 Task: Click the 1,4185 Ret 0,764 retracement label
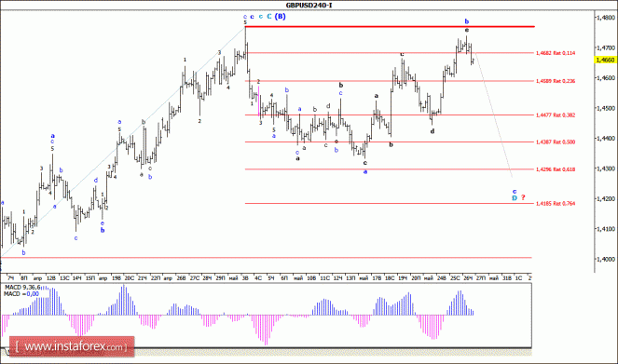coord(556,204)
